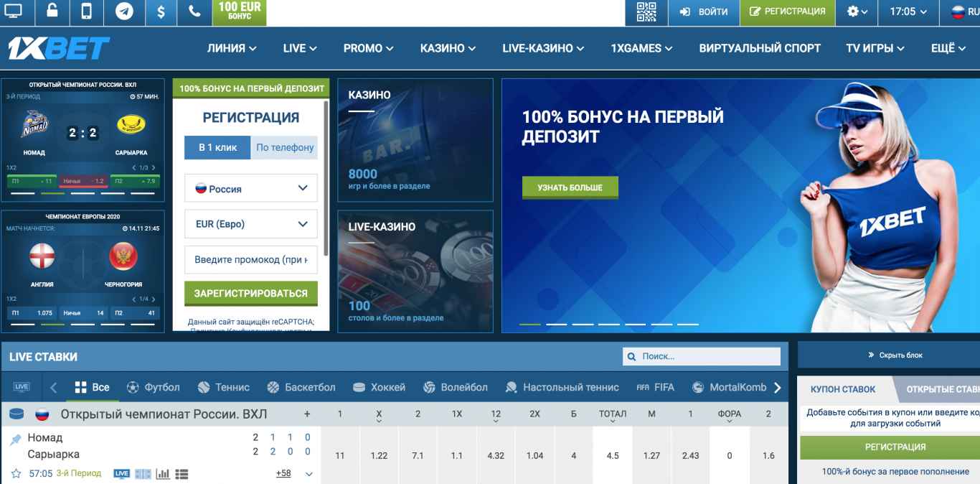
Task: Expand the 1XGAMES menu
Action: (x=641, y=48)
